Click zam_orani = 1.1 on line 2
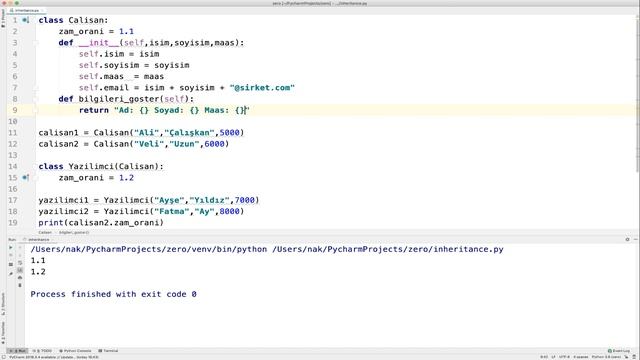 pos(96,31)
